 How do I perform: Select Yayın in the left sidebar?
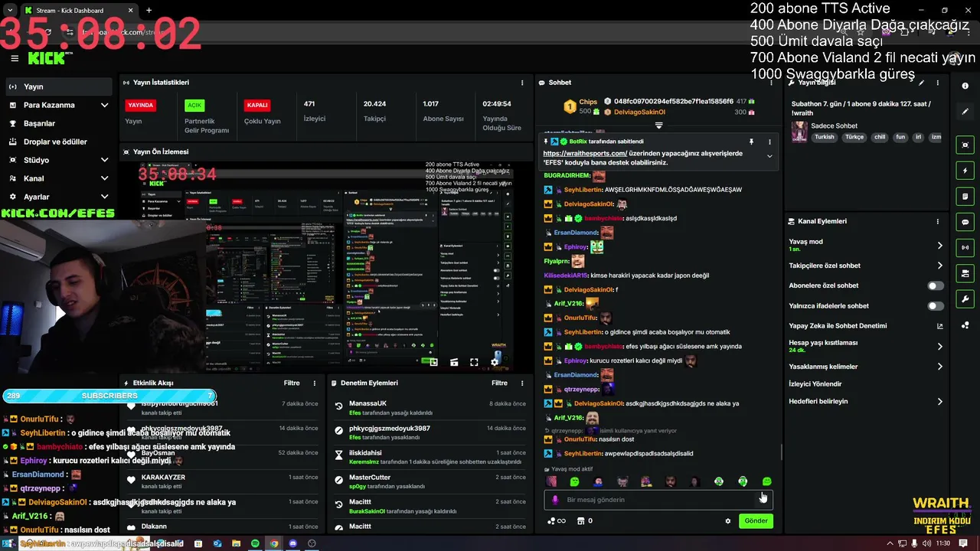coord(60,86)
